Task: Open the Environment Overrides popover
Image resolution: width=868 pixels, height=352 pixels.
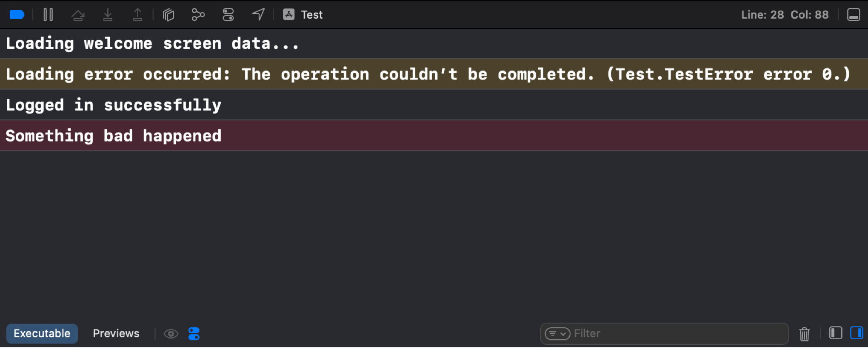Action: (x=228, y=14)
